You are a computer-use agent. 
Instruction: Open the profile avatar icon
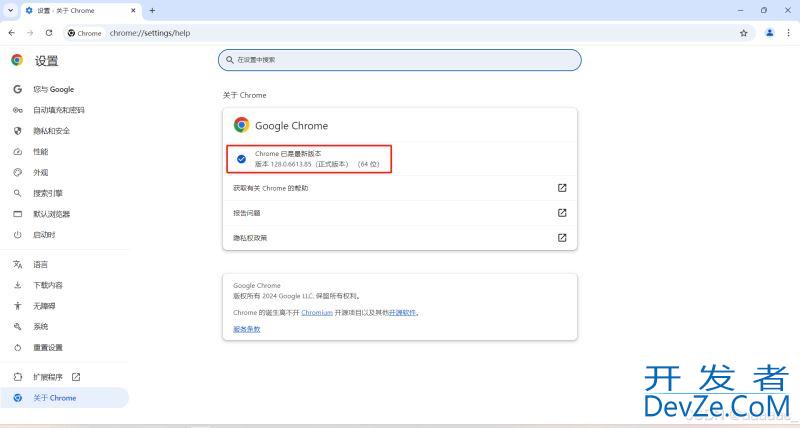[x=769, y=33]
